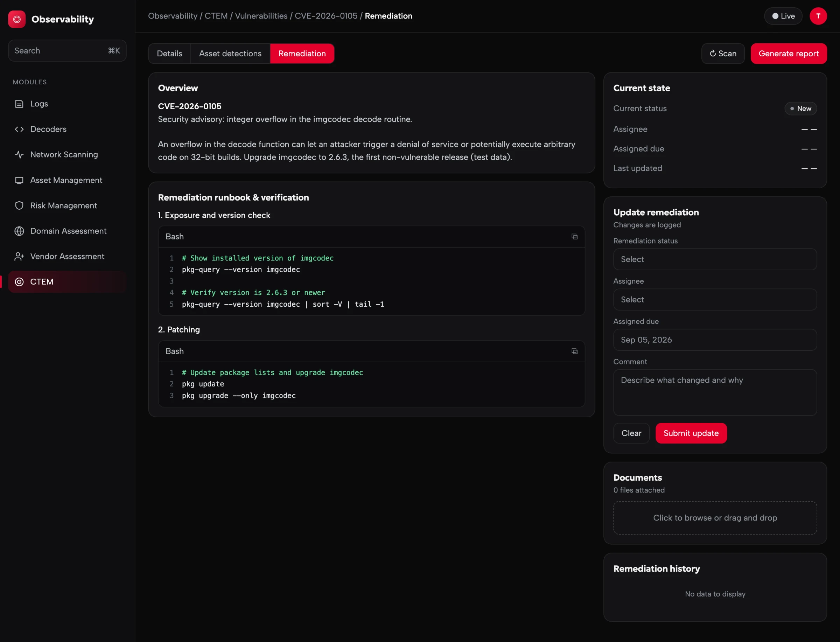Click the Generate report button
Screen dimensions: 840x642
(789, 54)
